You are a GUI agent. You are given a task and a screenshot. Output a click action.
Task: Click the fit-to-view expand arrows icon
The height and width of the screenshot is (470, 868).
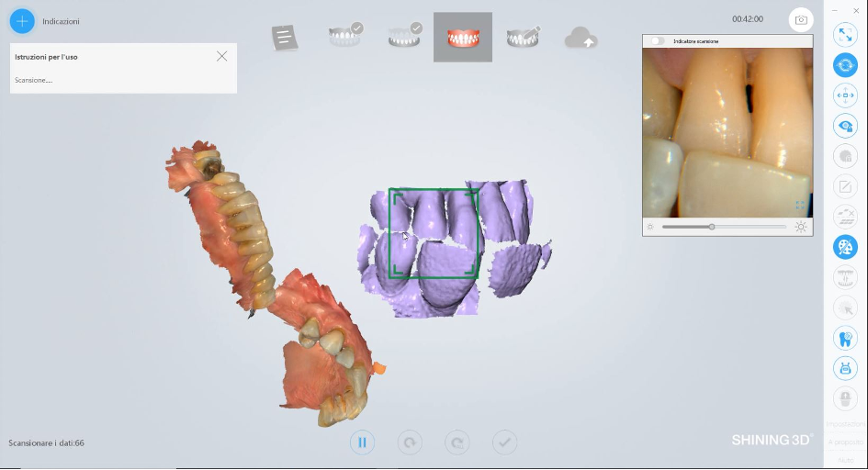(x=845, y=35)
